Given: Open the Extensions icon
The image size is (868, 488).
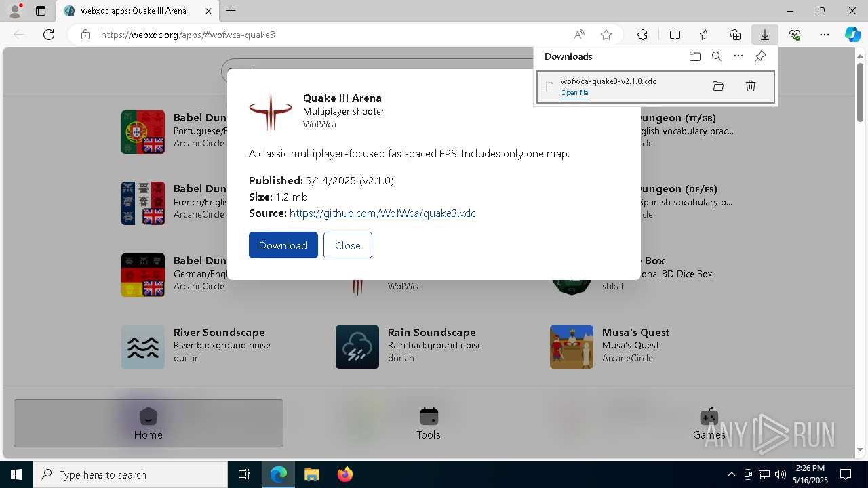Looking at the screenshot, I should pos(642,35).
